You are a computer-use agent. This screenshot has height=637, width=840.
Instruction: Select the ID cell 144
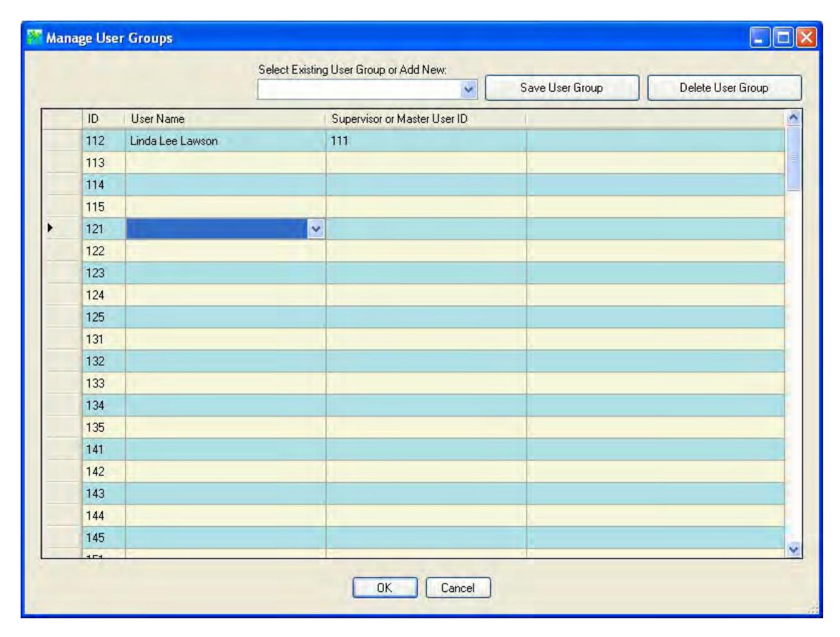[x=104, y=515]
